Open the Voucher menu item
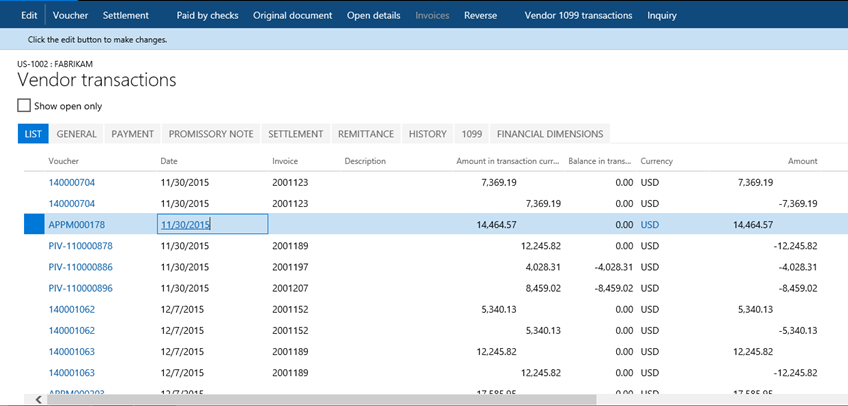This screenshot has width=848, height=406. pos(70,15)
